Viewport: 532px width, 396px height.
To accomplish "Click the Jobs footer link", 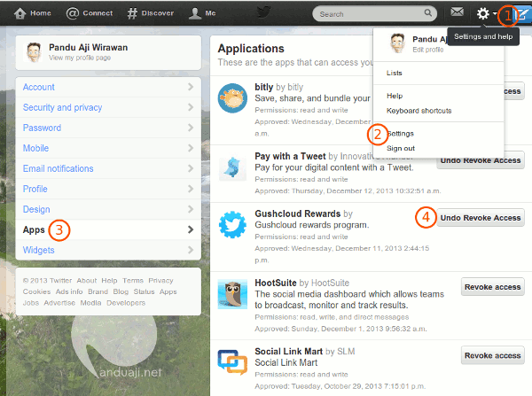I will point(31,303).
